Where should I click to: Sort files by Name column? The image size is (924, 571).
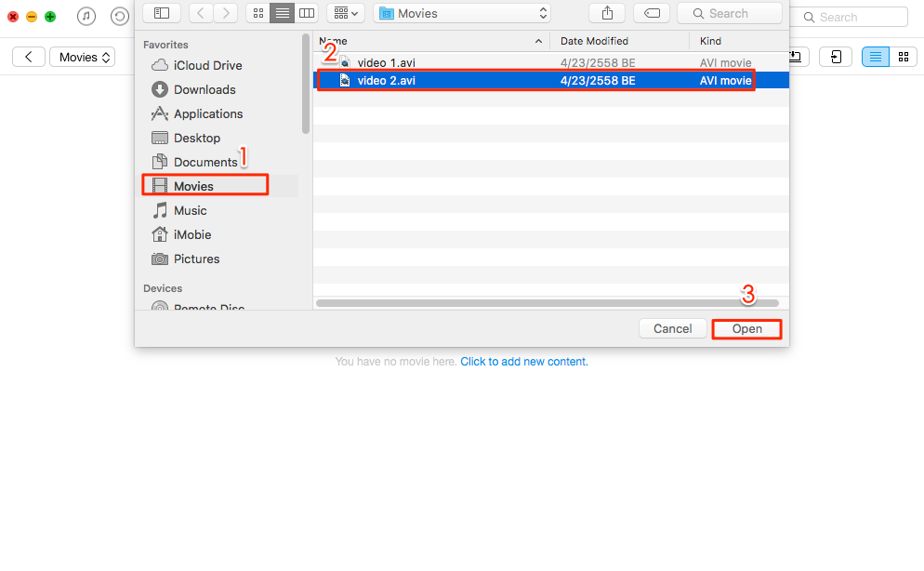pyautogui.click(x=431, y=41)
